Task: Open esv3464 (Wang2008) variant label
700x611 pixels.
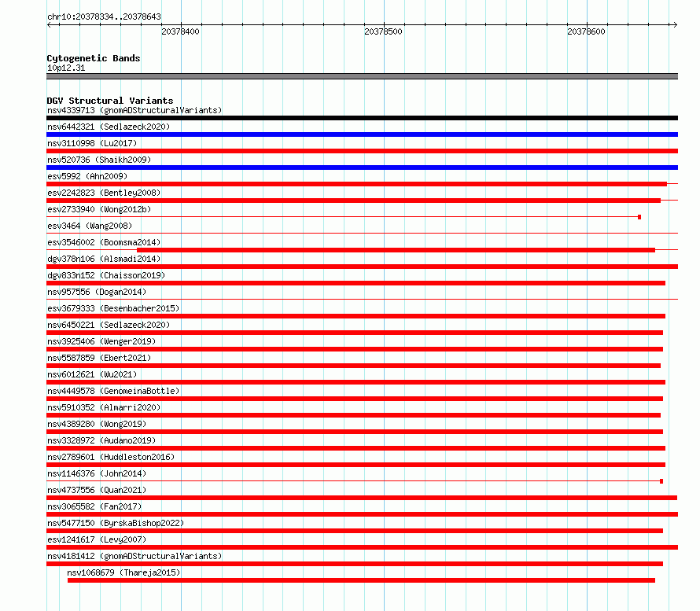Action: point(90,226)
